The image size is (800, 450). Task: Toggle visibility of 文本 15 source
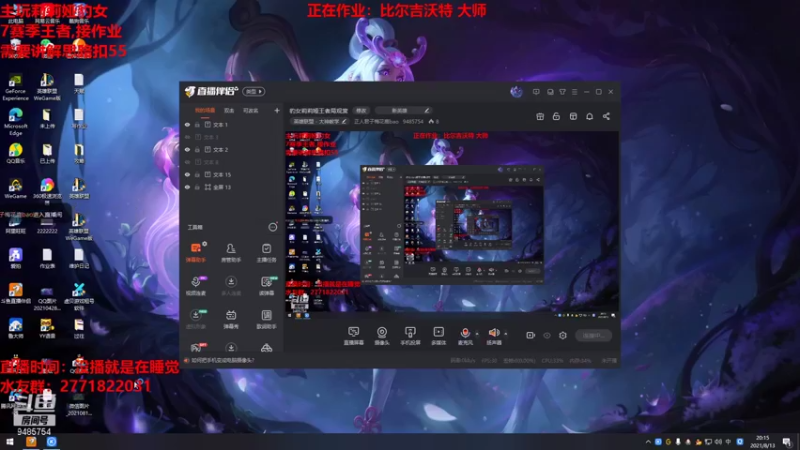click(x=187, y=174)
